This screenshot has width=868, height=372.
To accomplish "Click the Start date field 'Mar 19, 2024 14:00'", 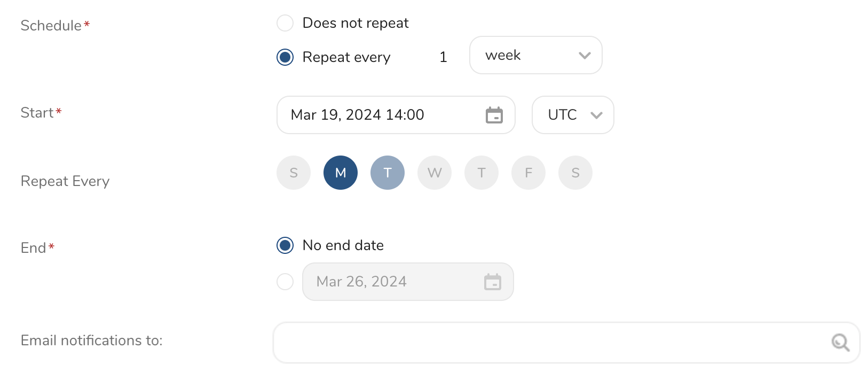I will coord(374,115).
